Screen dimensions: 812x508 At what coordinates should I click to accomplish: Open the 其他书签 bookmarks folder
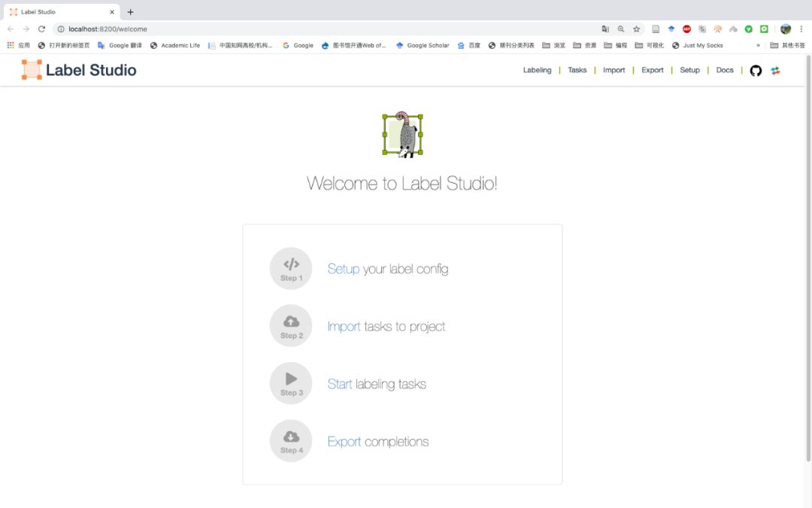tap(788, 46)
